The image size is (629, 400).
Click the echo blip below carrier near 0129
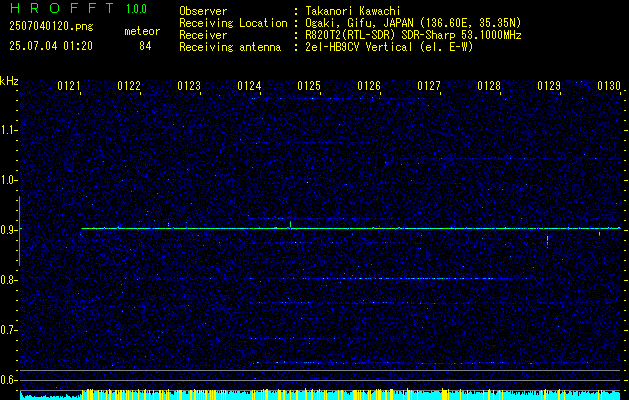(x=548, y=242)
